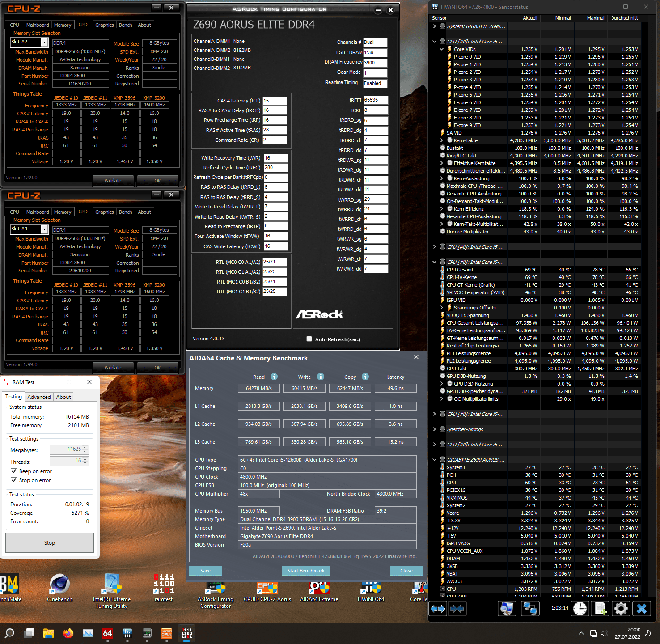Click Save in AIDA64 benchmark window

pyautogui.click(x=206, y=571)
